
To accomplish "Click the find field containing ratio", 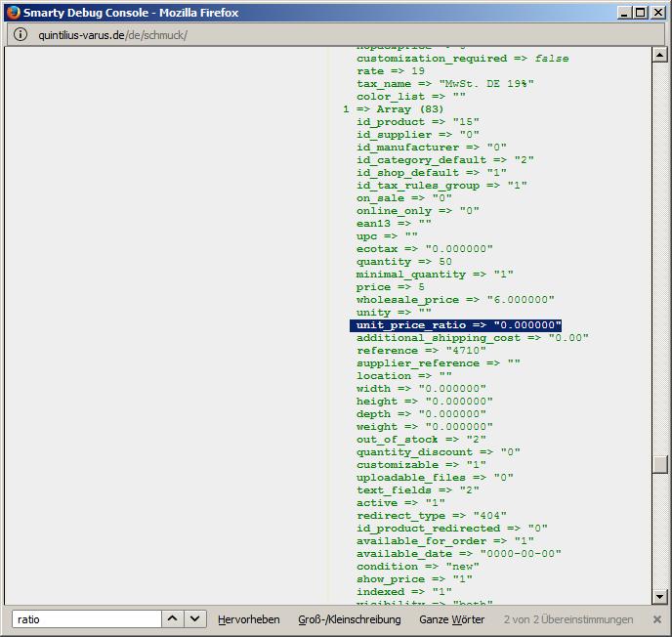I will 87,619.
